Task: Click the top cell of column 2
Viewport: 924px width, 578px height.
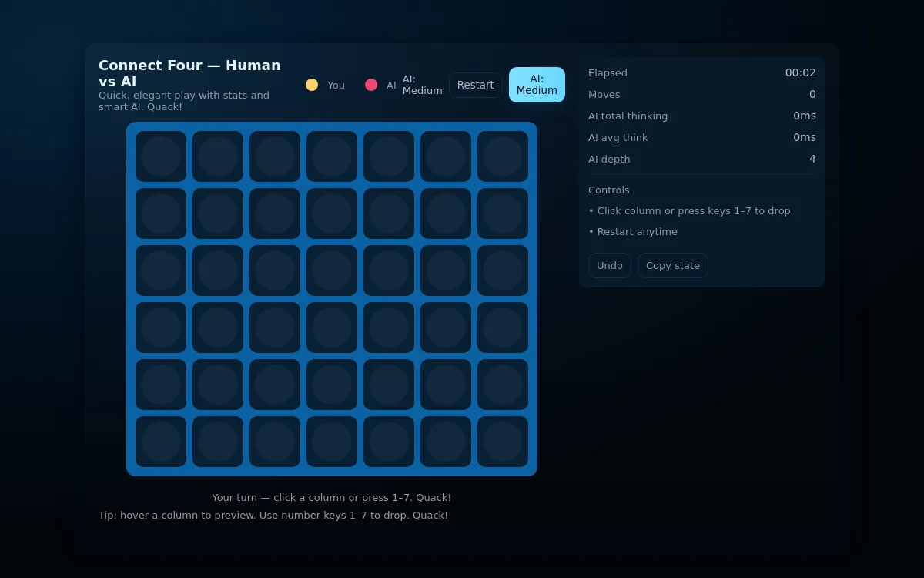Action: coord(218,156)
